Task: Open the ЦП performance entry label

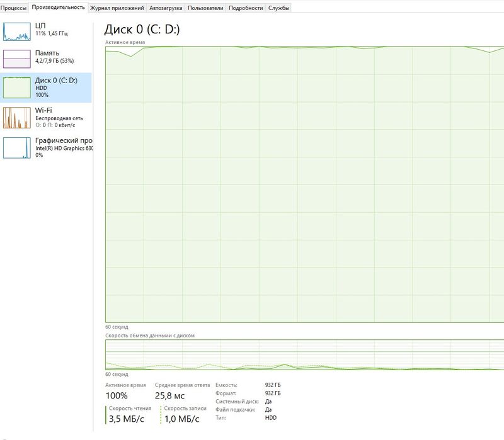Action: pyautogui.click(x=40, y=25)
